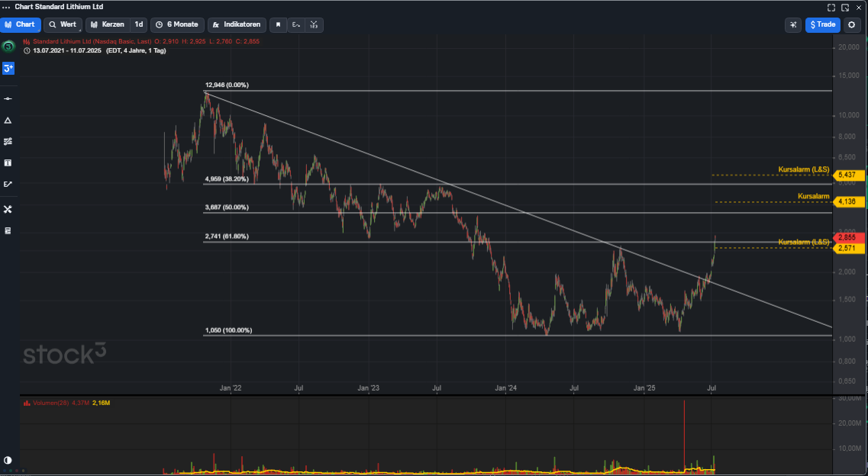Click the blue Trade button
Screen dimensions: 868x476
(x=822, y=24)
